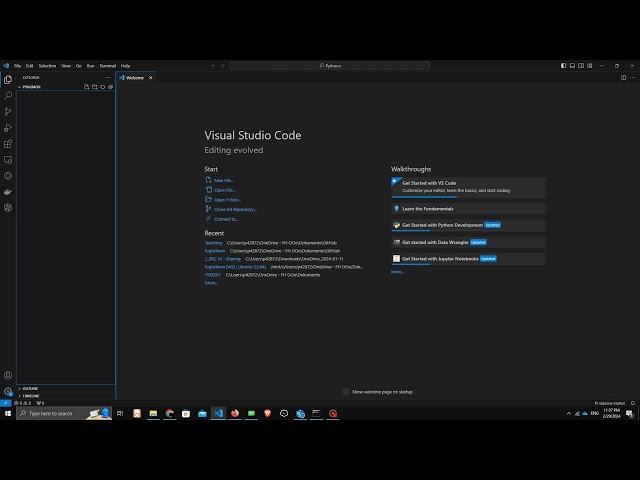Screen dimensions: 640x480
Task: Open the Extensions view
Action: [8, 144]
